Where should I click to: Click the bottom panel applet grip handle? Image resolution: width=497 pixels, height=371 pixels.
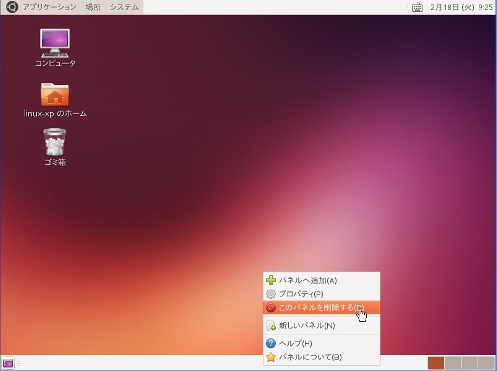tap(18, 363)
